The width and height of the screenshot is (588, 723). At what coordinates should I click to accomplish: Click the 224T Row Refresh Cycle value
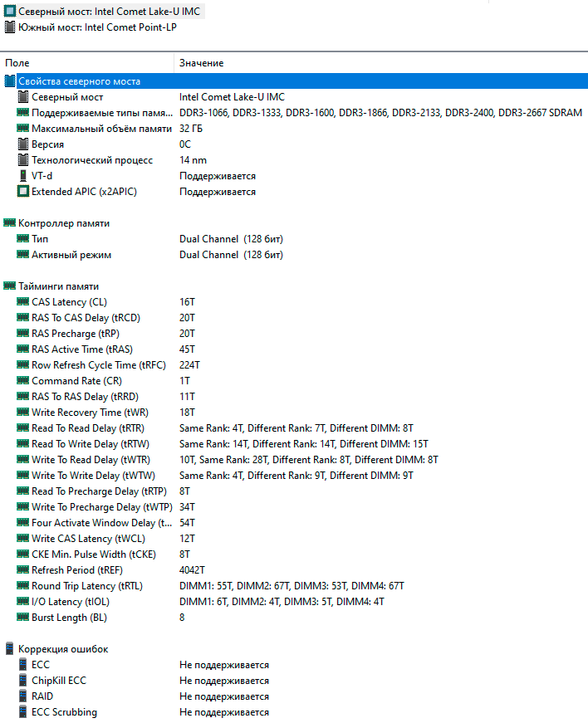189,365
